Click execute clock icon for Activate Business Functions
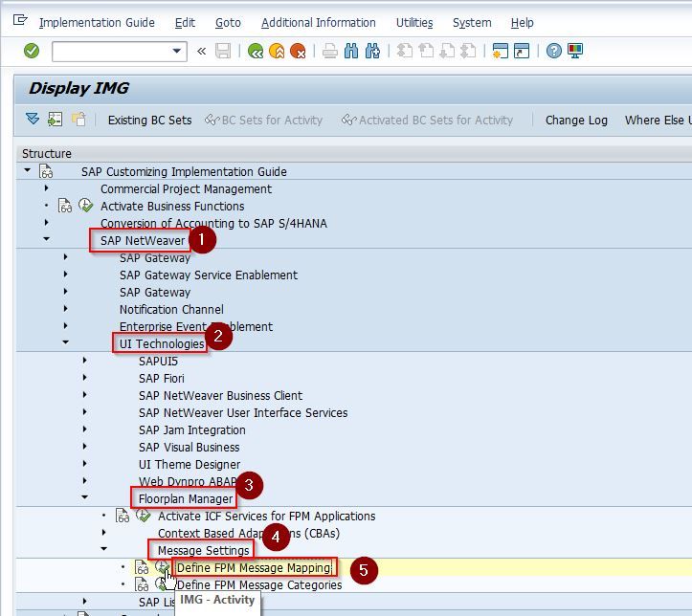 click(85, 206)
